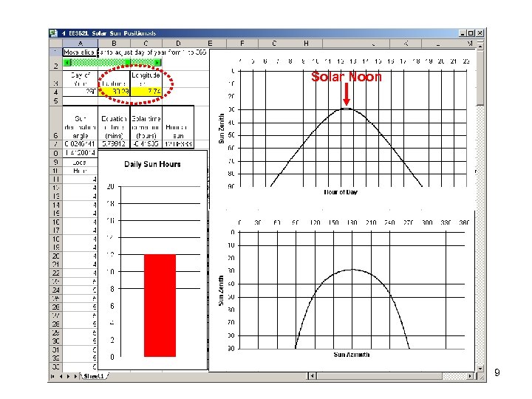The height and width of the screenshot is (399, 532).
Task: Click the green day-of-year slider track
Action: [112, 62]
